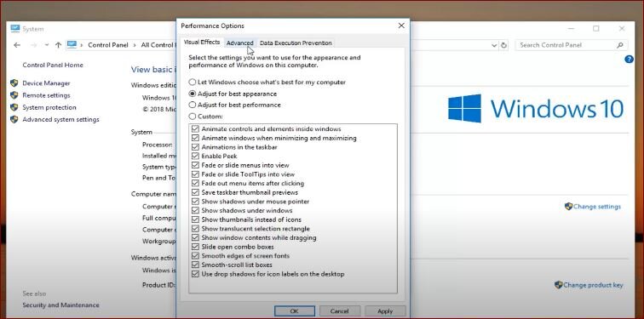Viewport: 644px width, 319px height.
Task: Click the blue help question mark icon
Action: point(629,60)
